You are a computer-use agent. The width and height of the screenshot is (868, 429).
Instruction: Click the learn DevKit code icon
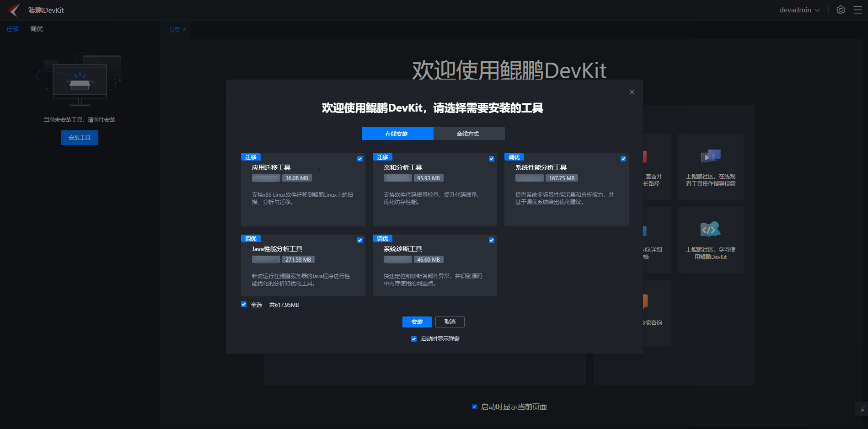pos(710,229)
